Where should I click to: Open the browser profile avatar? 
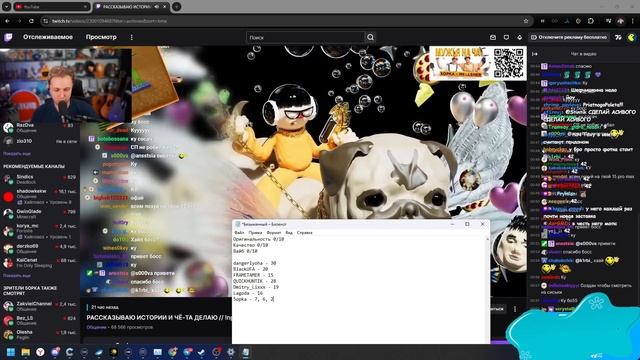click(x=621, y=21)
